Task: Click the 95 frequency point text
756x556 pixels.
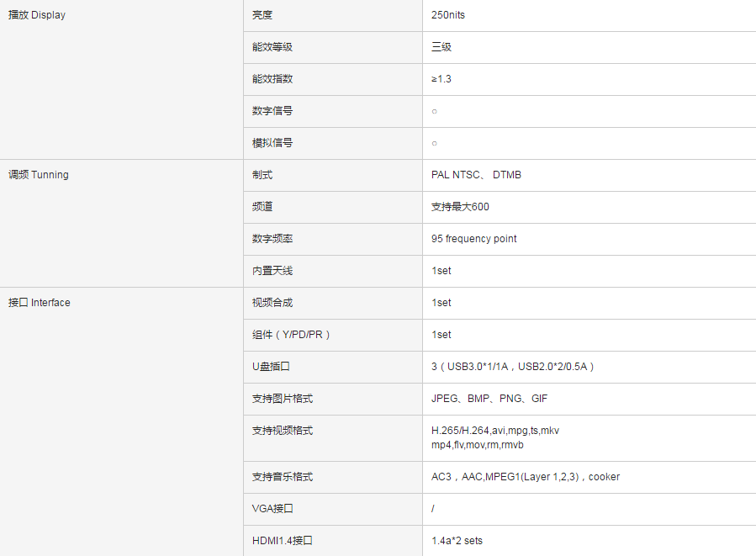Action: coord(474,239)
